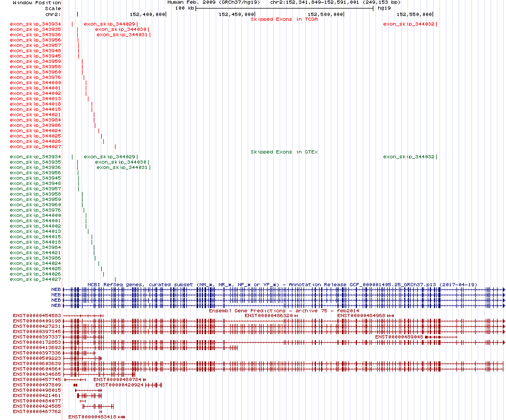Select transcript ENST00000489048 label
The height and width of the screenshot is (420, 506).
pos(399,337)
